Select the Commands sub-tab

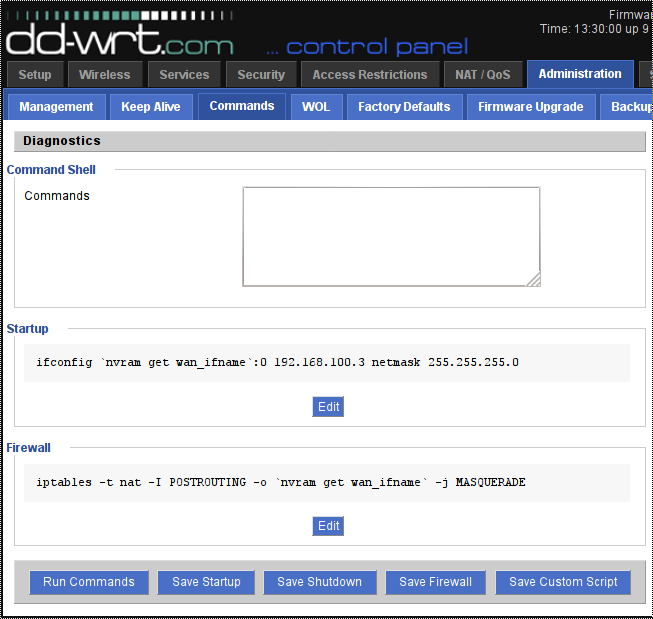tap(242, 106)
